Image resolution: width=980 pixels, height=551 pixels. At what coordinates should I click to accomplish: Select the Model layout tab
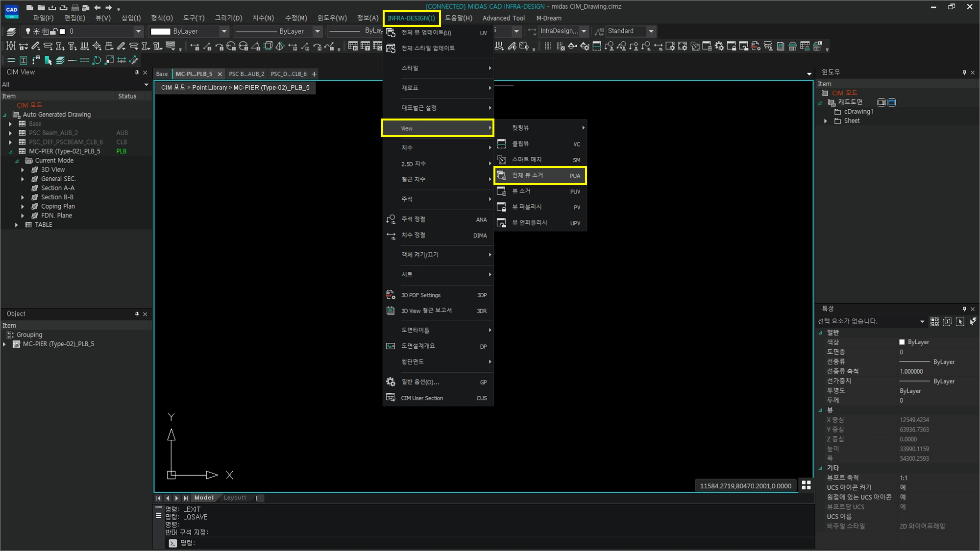(204, 498)
